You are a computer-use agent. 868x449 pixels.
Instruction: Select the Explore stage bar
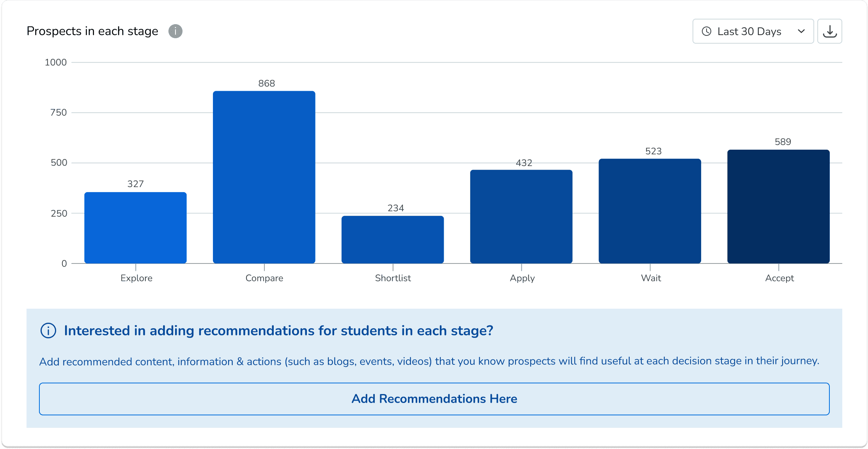(136, 228)
